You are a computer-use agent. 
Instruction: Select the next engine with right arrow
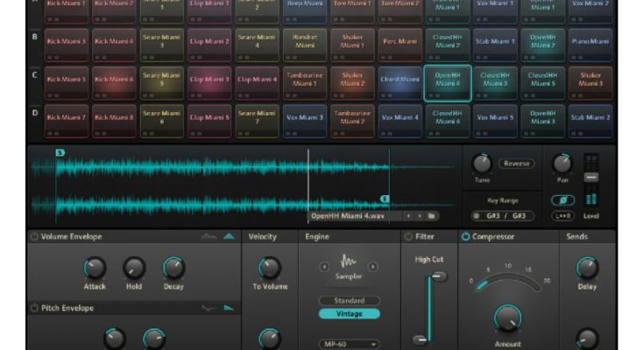pos(373,266)
